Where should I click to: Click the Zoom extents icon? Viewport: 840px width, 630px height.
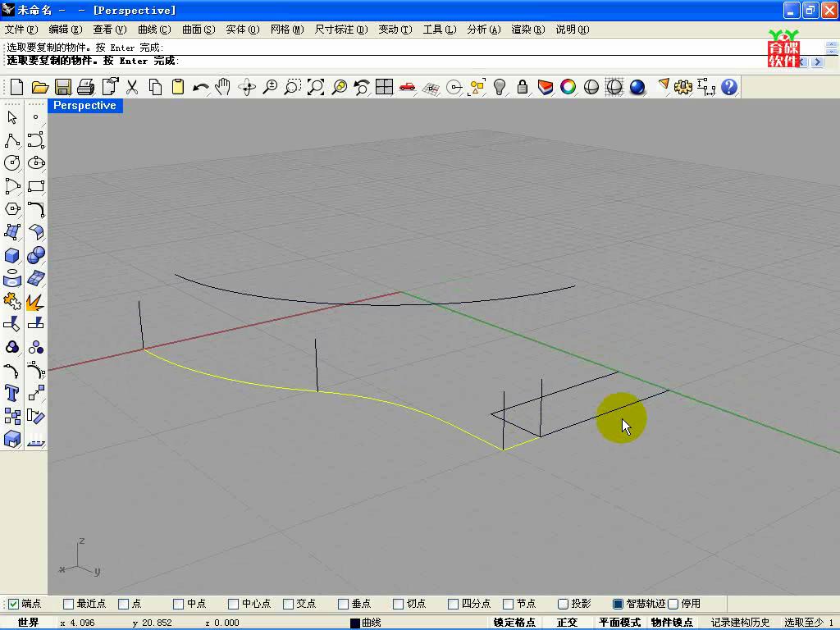coord(316,87)
